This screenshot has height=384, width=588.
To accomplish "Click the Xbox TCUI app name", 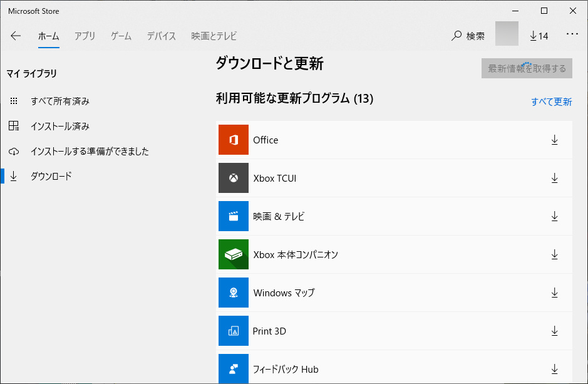I will coord(274,178).
